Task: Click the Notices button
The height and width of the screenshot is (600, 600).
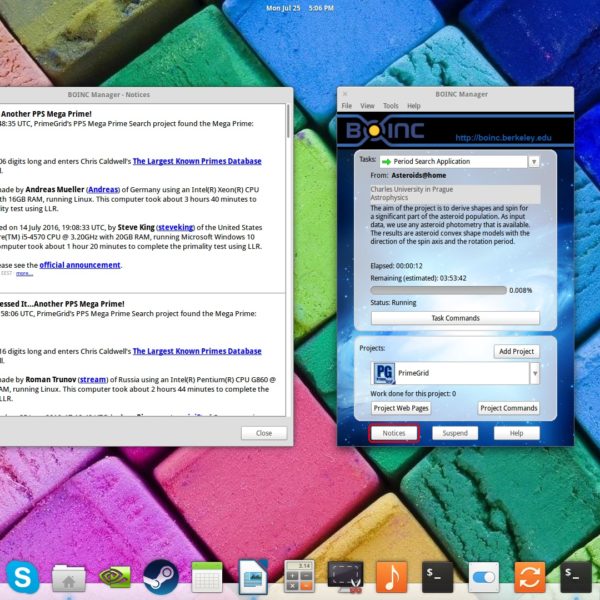Action: pos(394,433)
